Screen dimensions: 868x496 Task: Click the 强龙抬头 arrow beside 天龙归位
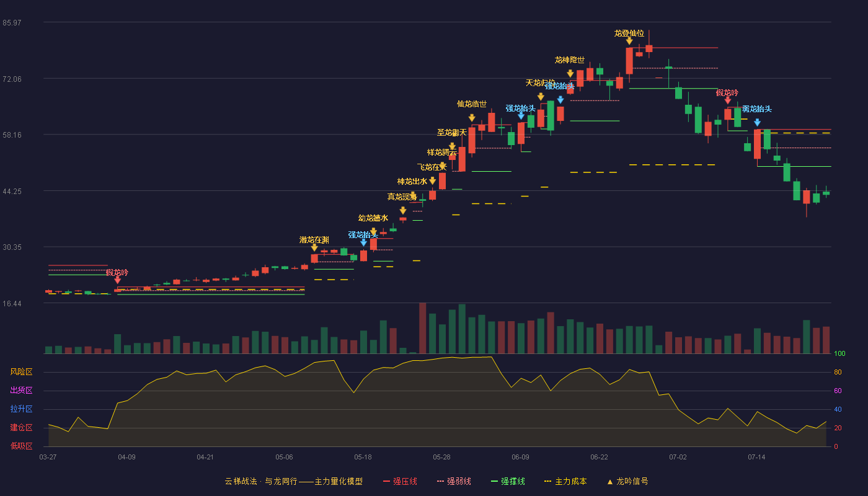(560, 99)
